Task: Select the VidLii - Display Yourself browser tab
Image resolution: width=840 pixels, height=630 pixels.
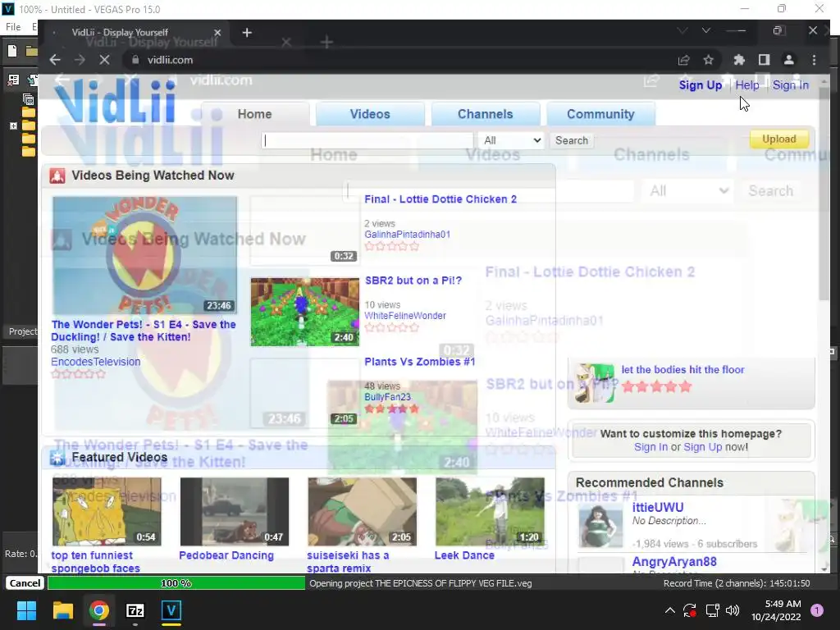Action: pos(134,33)
